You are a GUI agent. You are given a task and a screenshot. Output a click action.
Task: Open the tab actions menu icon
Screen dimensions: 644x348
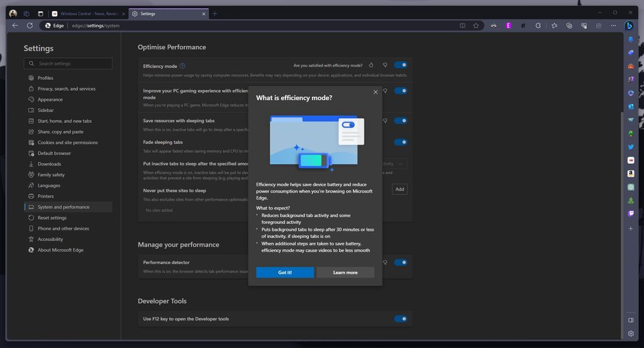click(x=40, y=14)
